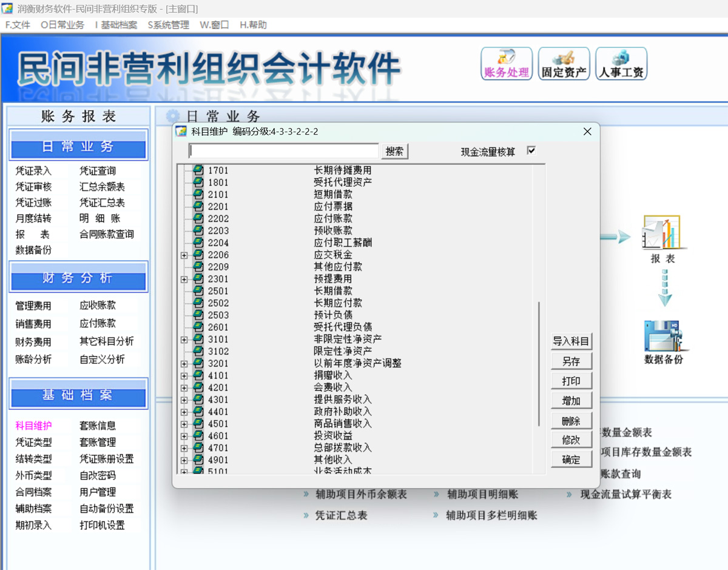728x570 pixels.
Task: Open the O日常业务 menu
Action: pos(62,25)
